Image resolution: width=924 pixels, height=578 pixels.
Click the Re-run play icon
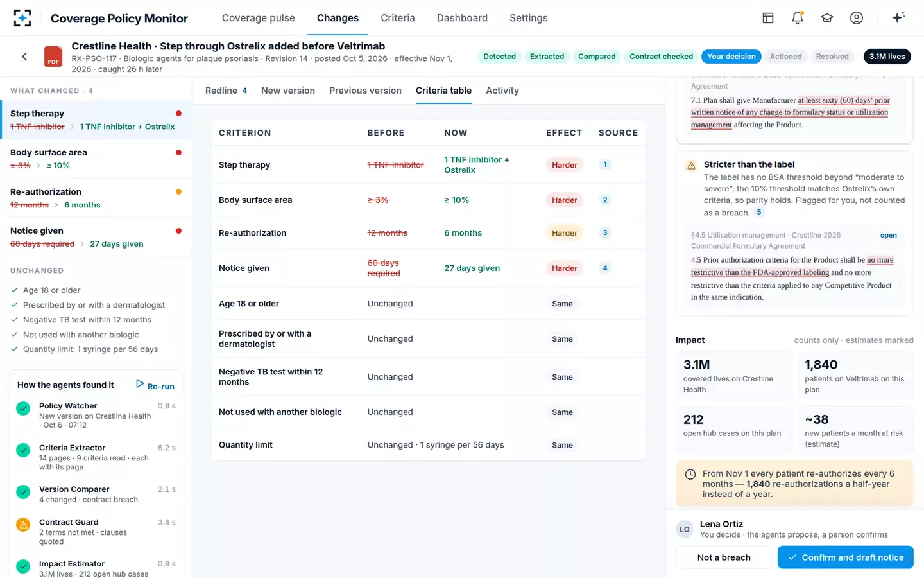140,384
